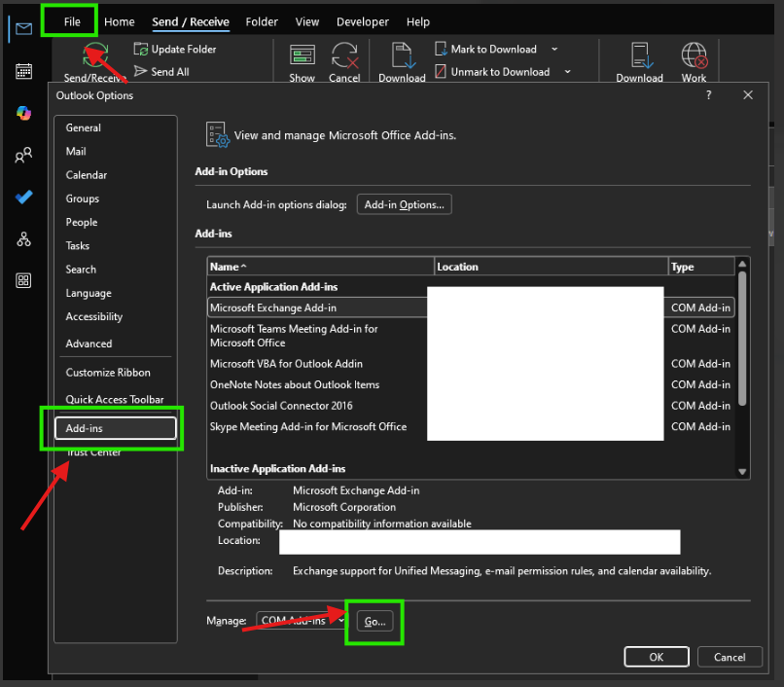Select Calendar in the options list
This screenshot has width=784, height=687.
tap(116, 175)
